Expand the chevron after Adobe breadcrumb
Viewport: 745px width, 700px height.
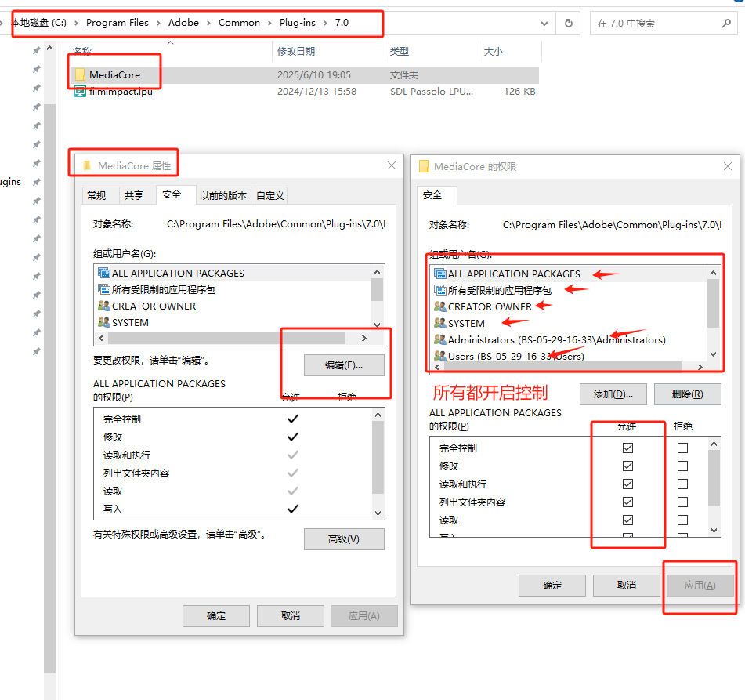pyautogui.click(x=208, y=23)
